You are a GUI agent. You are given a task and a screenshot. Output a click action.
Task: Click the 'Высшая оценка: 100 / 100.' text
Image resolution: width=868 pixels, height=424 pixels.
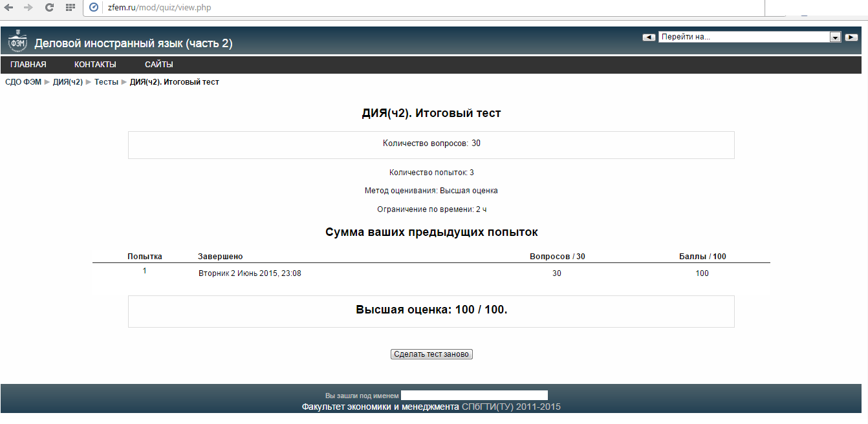click(x=431, y=310)
